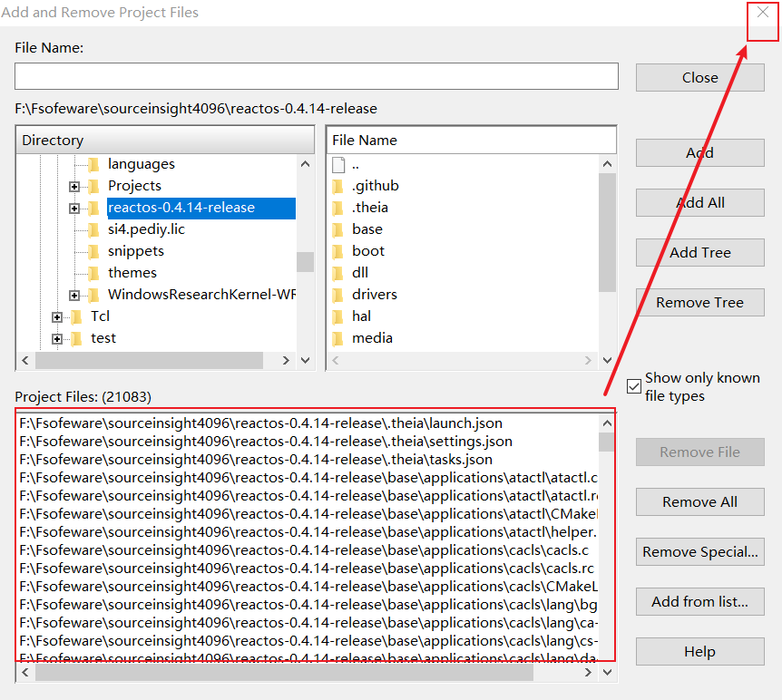This screenshot has height=700, width=782.
Task: Click up arrow of Directory vertical scrollbar
Action: click(305, 164)
